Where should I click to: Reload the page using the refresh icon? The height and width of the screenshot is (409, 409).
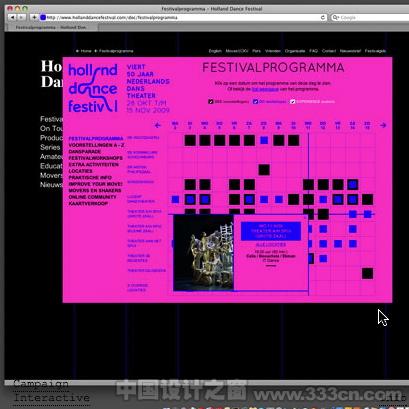322,17
